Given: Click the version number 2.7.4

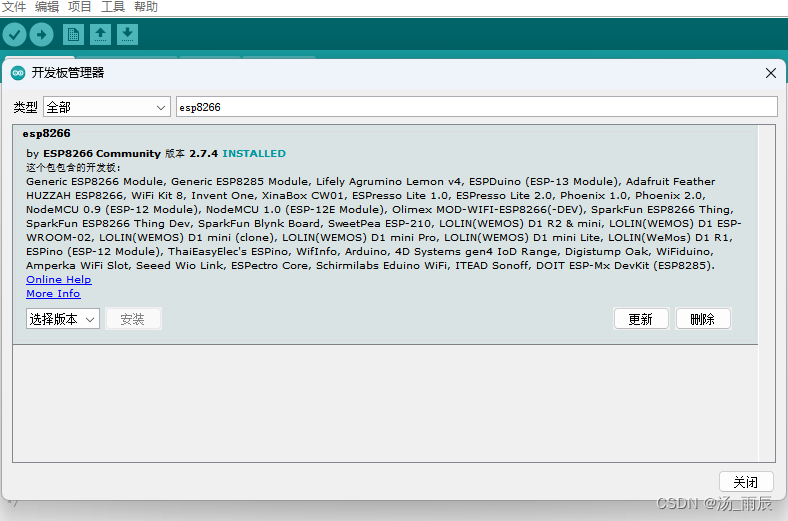Looking at the screenshot, I should coord(204,154).
